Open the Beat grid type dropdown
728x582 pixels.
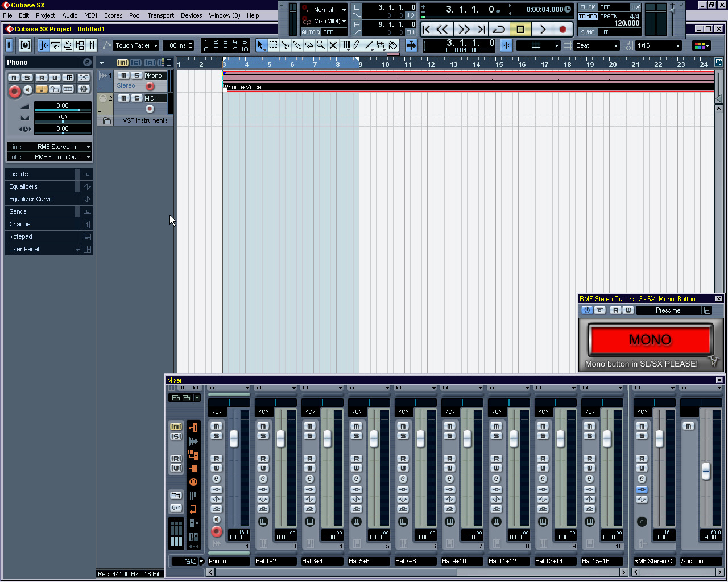(597, 45)
